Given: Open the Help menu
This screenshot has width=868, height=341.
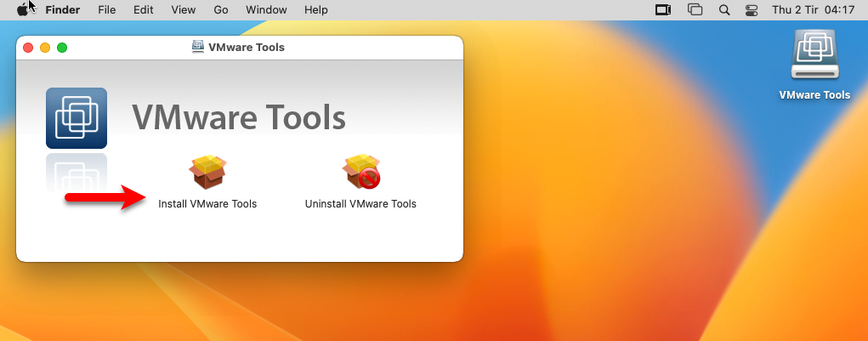Looking at the screenshot, I should [x=316, y=10].
